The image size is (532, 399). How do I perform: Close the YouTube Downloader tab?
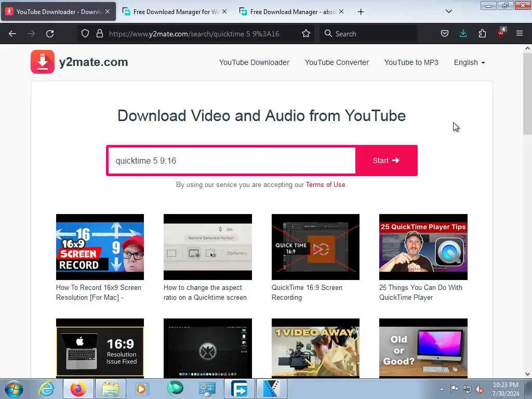coord(107,11)
